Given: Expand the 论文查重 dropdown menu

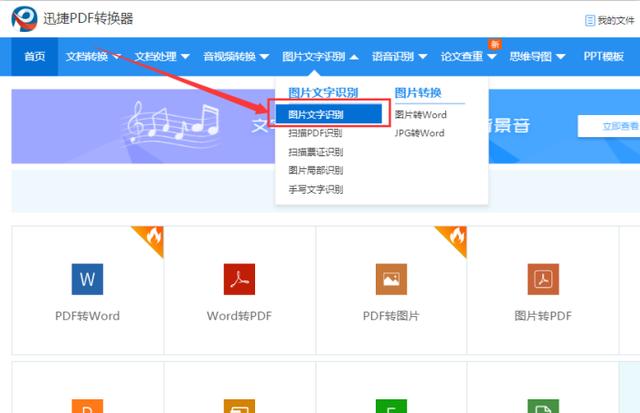Looking at the screenshot, I should click(468, 57).
